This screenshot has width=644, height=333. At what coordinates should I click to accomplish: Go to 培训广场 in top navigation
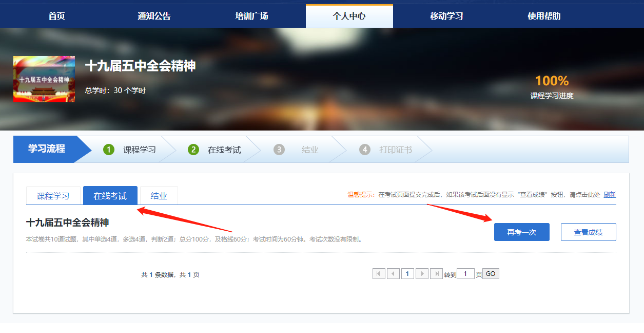[x=251, y=16]
